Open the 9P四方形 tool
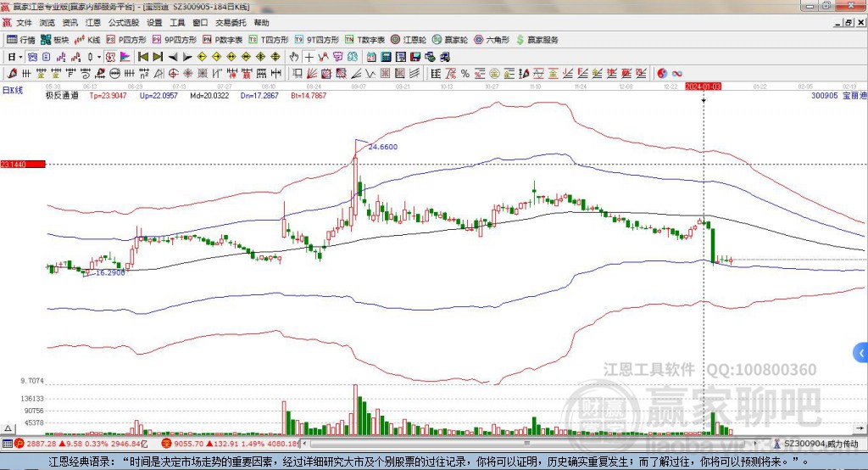Screen dimensions: 868x470 [x=175, y=40]
